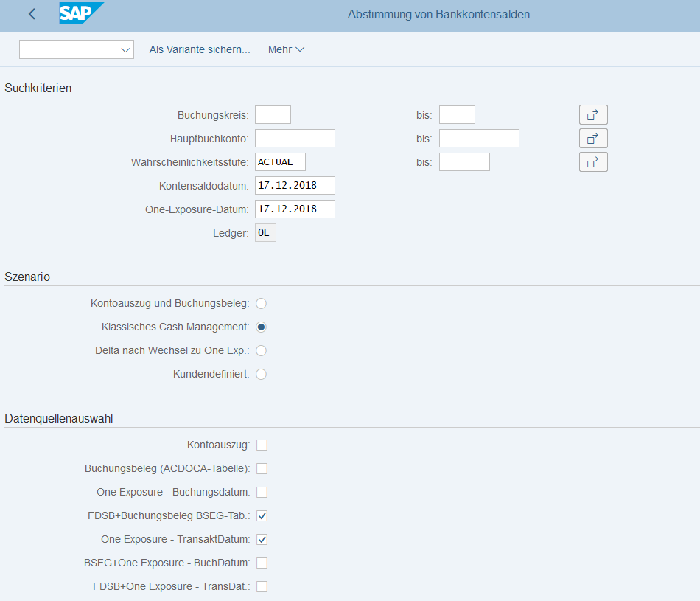Enable the Kontoauszug data source checkbox
Screen dimensions: 700x601
click(x=262, y=445)
